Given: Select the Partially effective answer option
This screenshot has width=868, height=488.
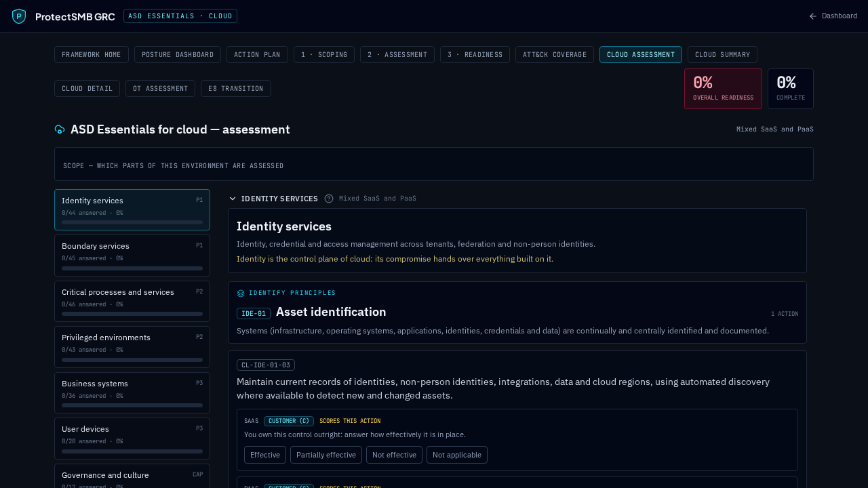Looking at the screenshot, I should tap(326, 455).
